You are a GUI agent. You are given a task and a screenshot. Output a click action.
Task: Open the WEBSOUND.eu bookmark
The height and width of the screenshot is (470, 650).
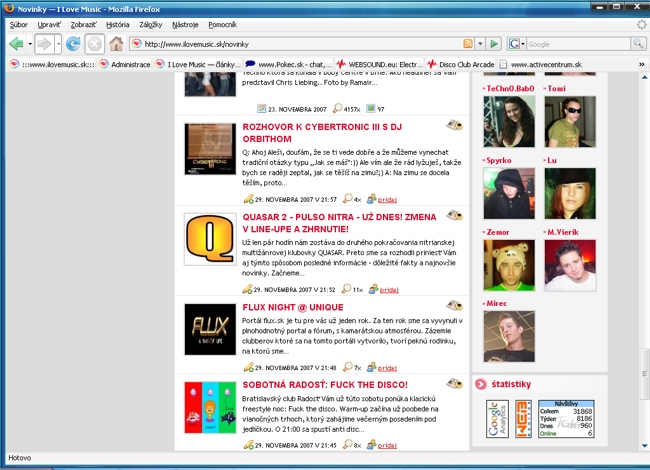click(x=380, y=64)
